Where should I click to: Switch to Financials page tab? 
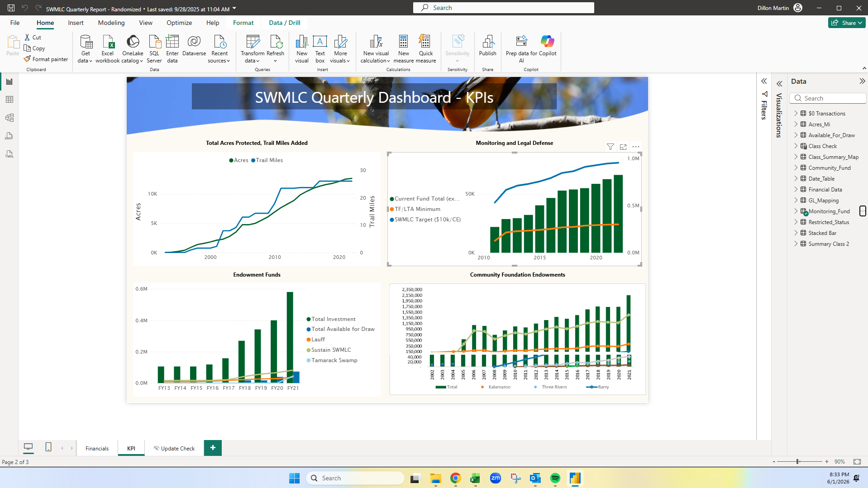(97, 448)
